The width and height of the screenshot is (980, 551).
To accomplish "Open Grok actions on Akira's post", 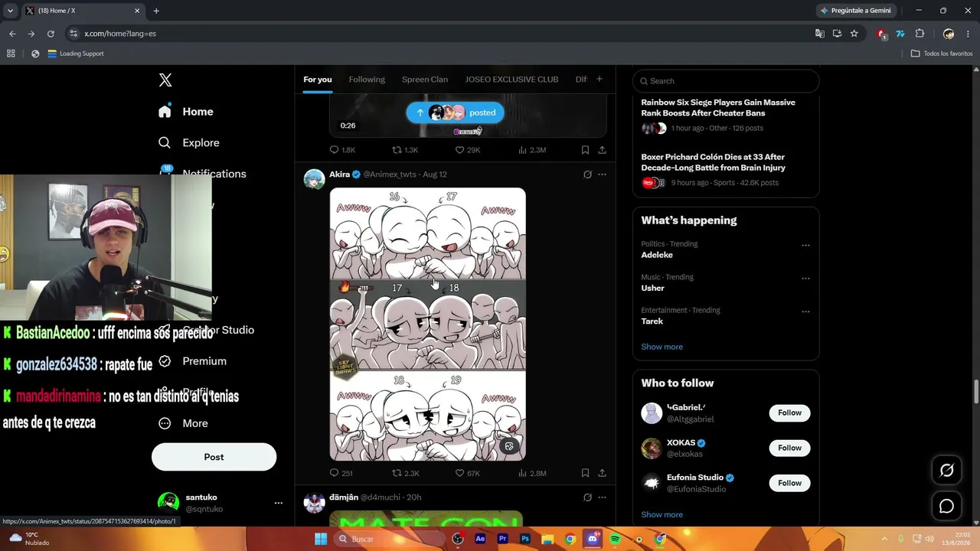I will [587, 174].
